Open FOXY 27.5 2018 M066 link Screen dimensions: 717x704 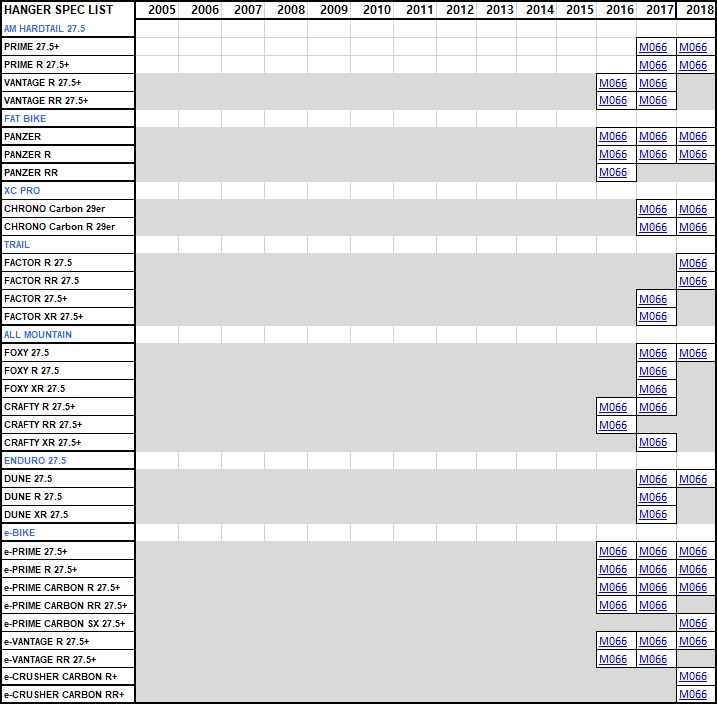tap(693, 353)
